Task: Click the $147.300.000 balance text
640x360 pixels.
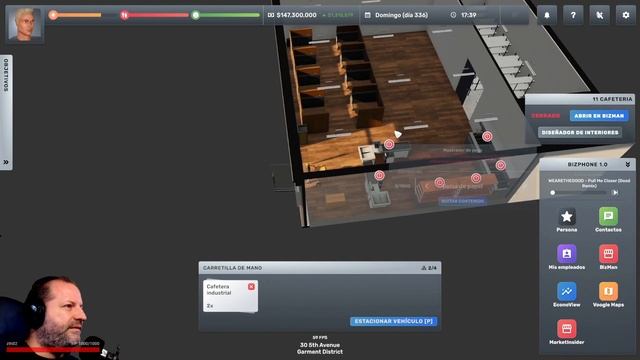Action: [x=296, y=15]
